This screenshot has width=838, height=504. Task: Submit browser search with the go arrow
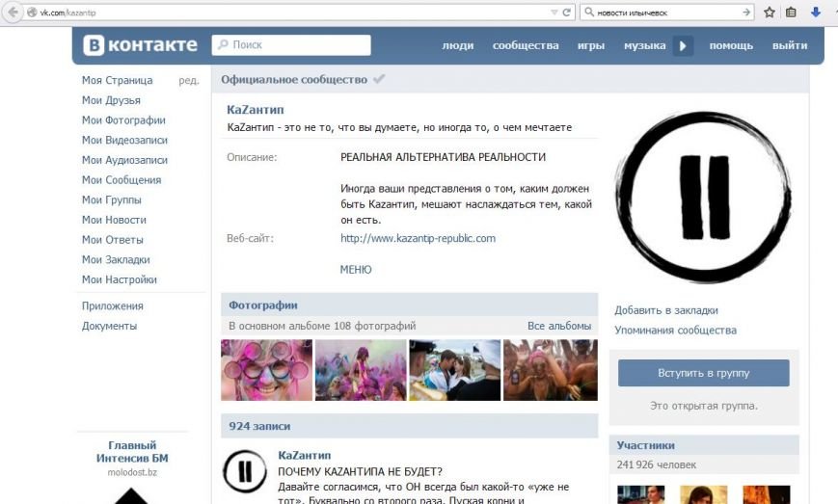point(746,13)
